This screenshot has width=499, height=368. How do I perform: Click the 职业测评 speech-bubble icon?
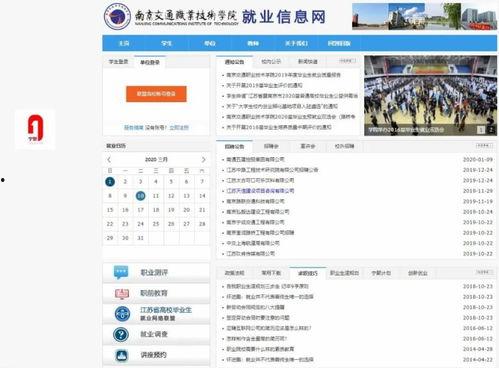[x=121, y=272]
